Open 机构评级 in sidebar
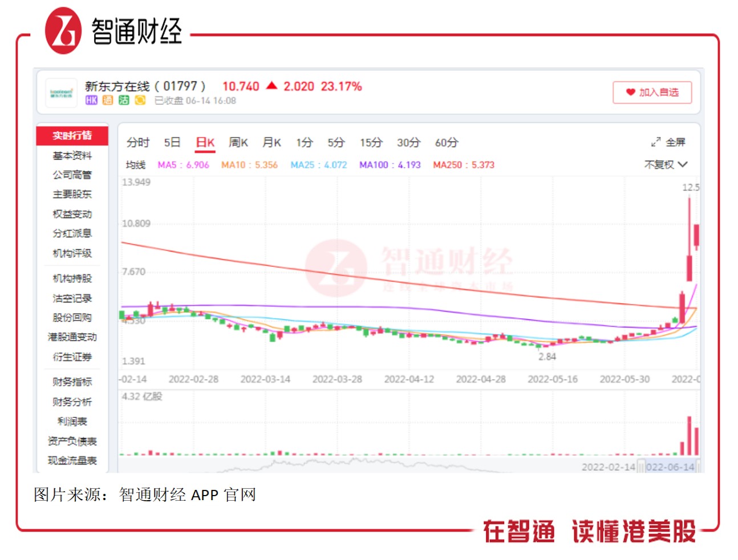This screenshot has height=560, width=738. 72,253
